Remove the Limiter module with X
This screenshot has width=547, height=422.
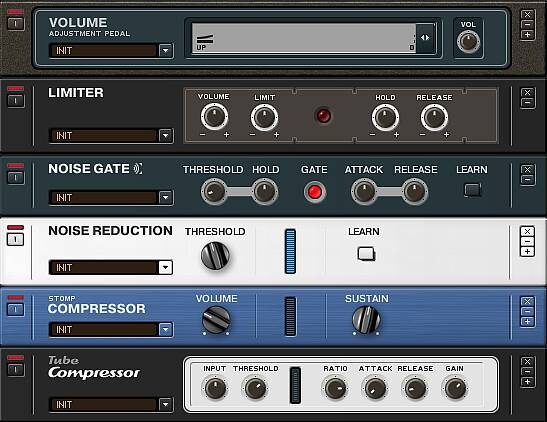pos(527,92)
